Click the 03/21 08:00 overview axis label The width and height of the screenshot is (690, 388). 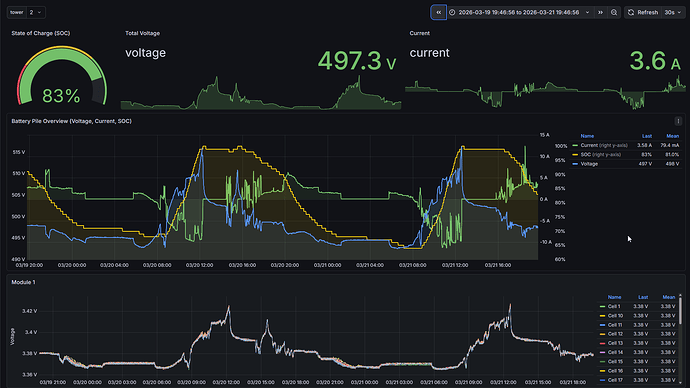[x=412, y=265]
